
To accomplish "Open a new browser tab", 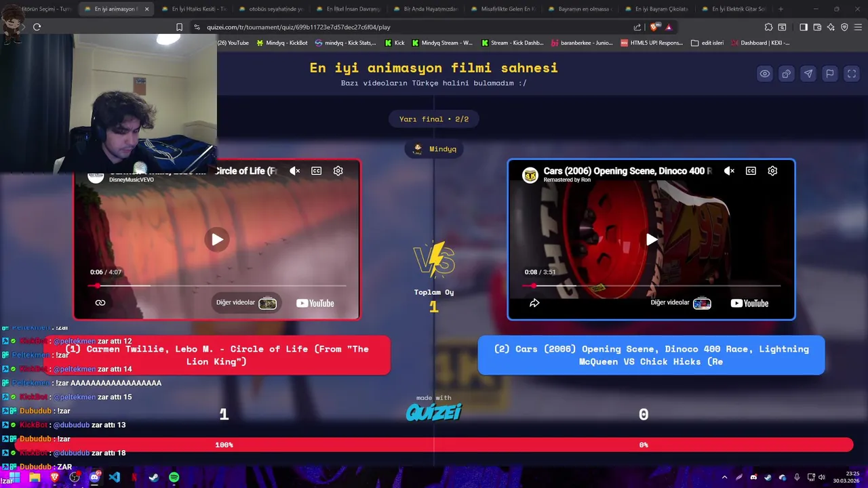I will pyautogui.click(x=781, y=9).
